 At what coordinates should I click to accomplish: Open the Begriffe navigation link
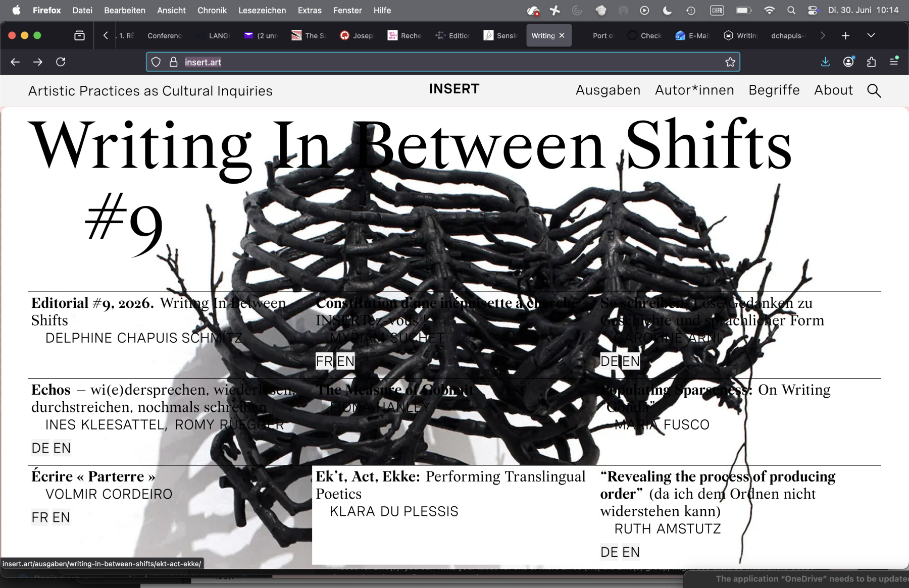tap(774, 90)
